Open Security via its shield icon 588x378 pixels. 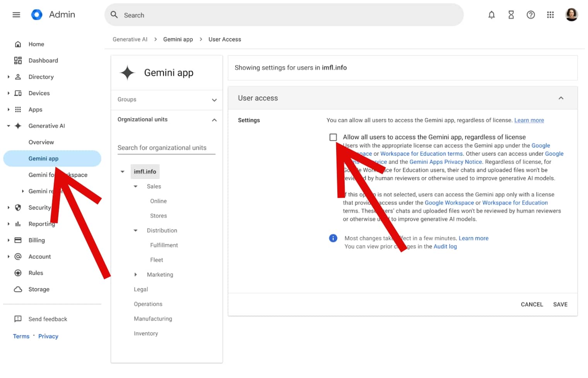[x=18, y=207]
